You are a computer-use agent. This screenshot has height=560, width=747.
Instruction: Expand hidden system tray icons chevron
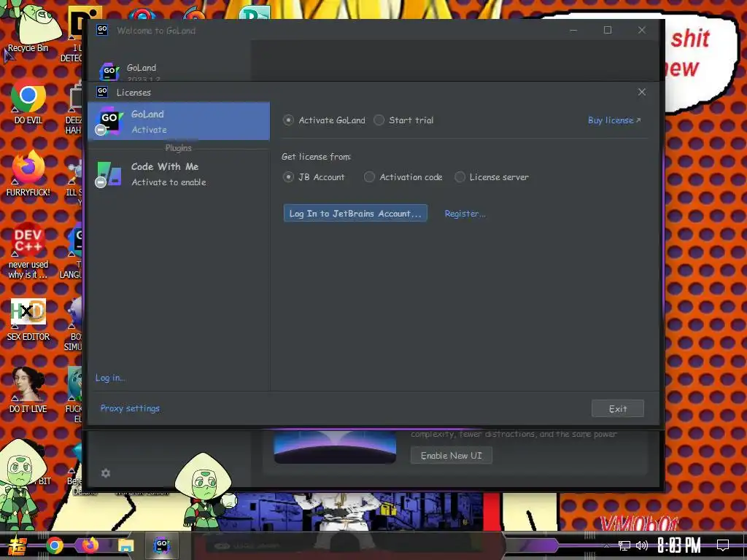click(x=606, y=545)
